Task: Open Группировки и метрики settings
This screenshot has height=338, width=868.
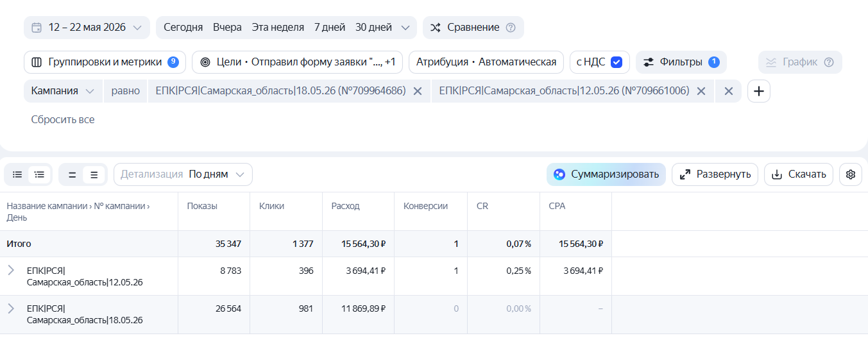Action: [105, 62]
